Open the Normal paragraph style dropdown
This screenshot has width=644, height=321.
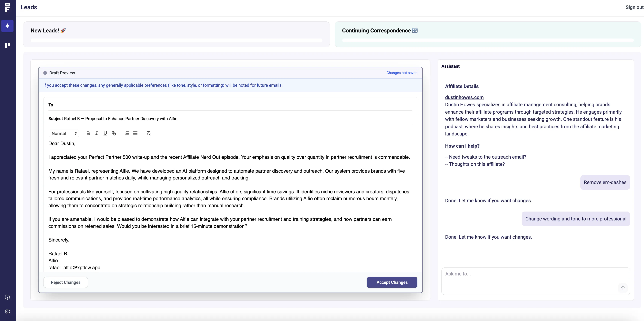(x=64, y=133)
